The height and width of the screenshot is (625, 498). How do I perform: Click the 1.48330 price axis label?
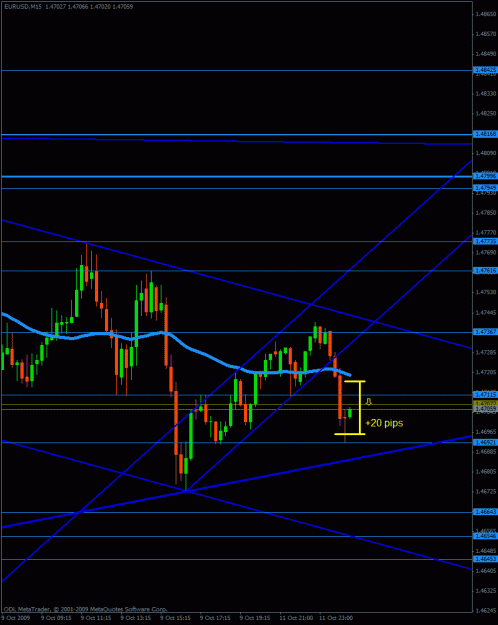486,93
